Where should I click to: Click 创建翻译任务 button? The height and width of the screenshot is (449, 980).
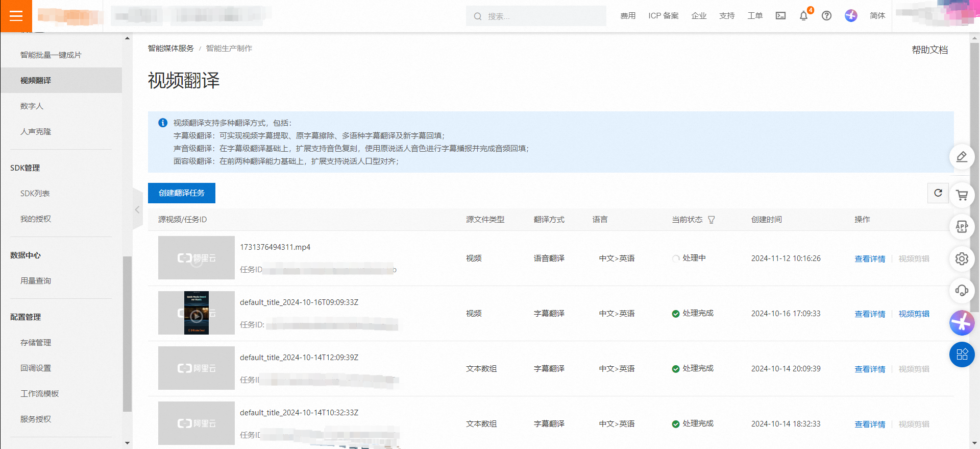point(182,193)
